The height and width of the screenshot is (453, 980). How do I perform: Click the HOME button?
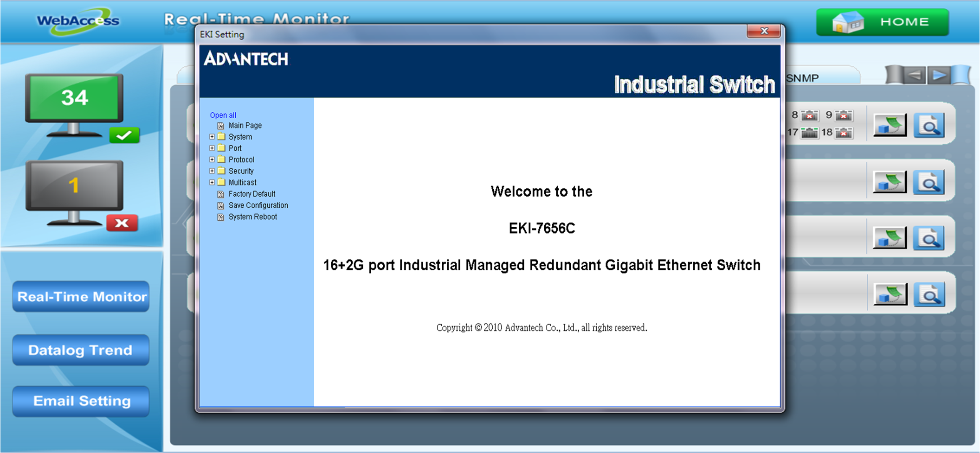883,22
